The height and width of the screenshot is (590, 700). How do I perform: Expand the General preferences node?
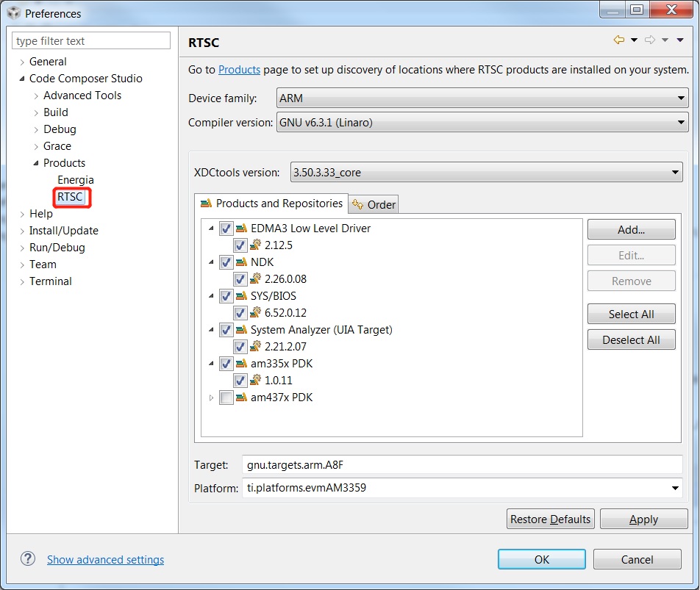point(22,62)
